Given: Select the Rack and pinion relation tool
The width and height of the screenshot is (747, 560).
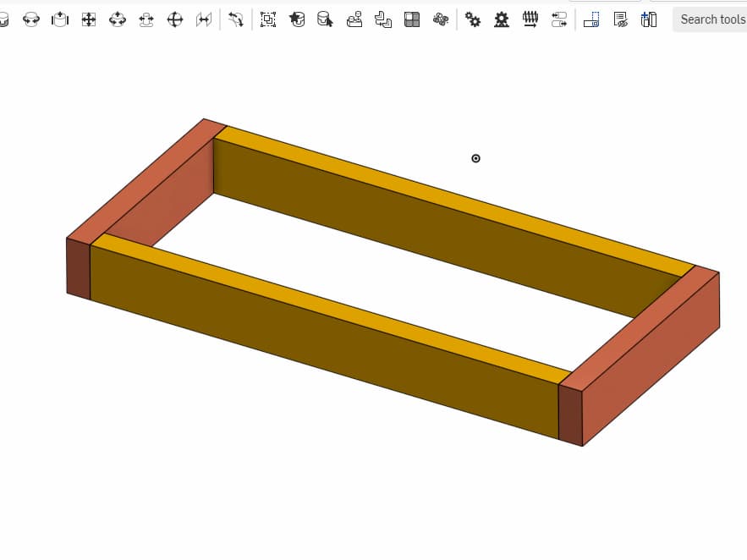Looking at the screenshot, I should [x=501, y=19].
